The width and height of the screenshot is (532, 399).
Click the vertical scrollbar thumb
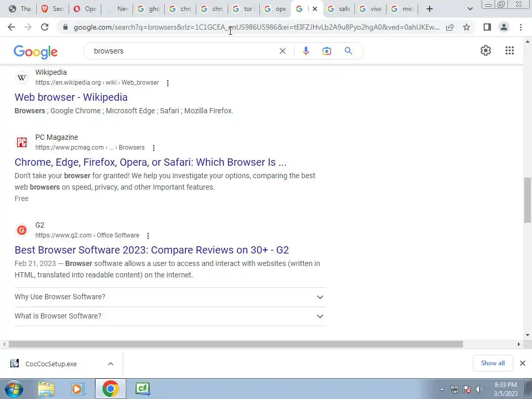(x=527, y=200)
